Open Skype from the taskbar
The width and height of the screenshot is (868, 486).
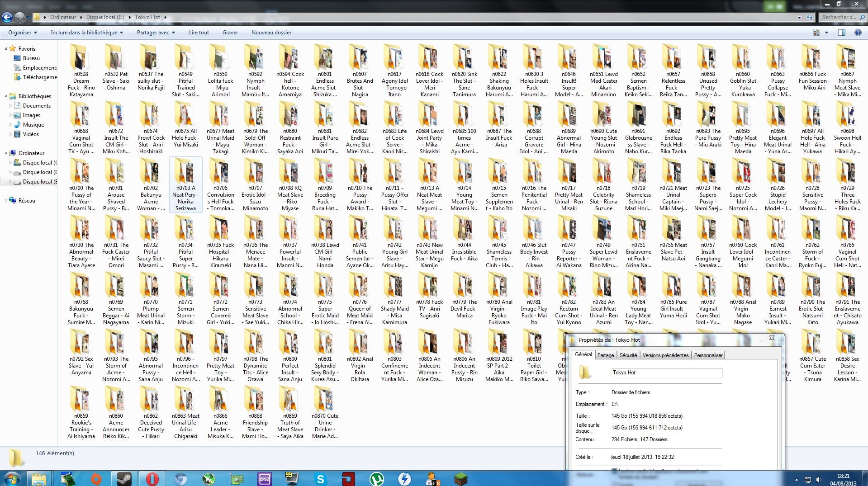coord(320,478)
